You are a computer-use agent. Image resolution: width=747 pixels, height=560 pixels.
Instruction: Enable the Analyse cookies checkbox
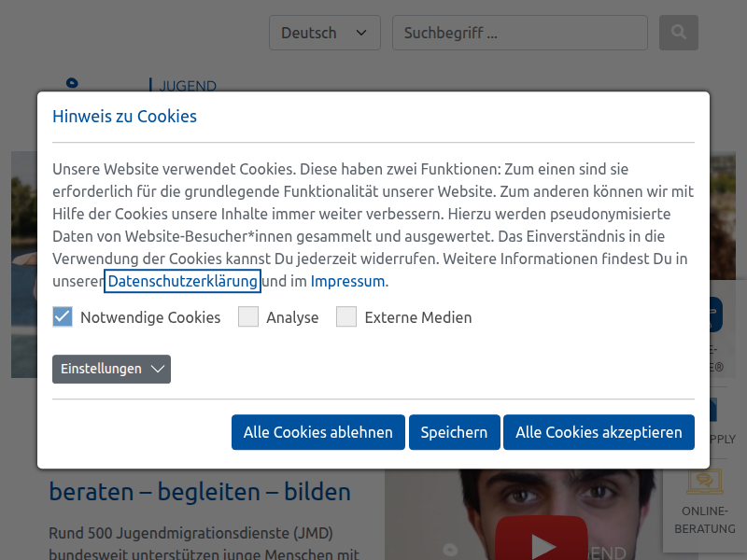coord(248,316)
